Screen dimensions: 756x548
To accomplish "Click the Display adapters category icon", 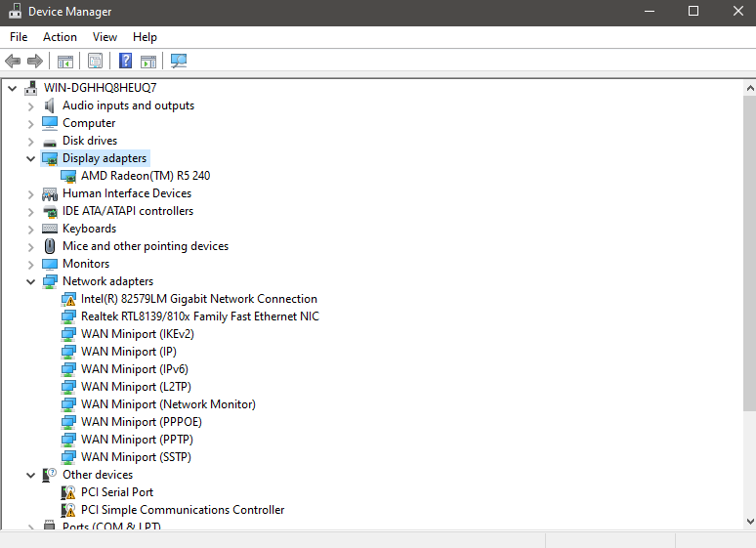I will pyautogui.click(x=50, y=158).
